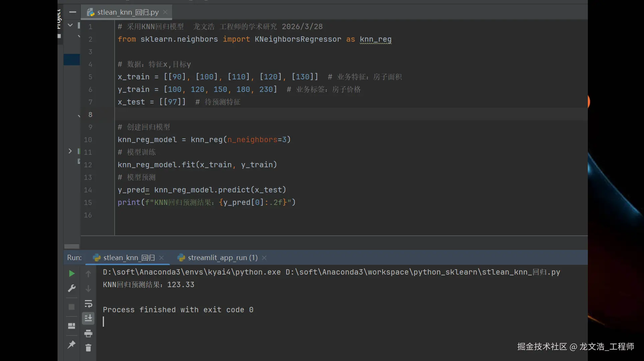The width and height of the screenshot is (644, 361).
Task: Click the green Rerun button
Action: (72, 274)
